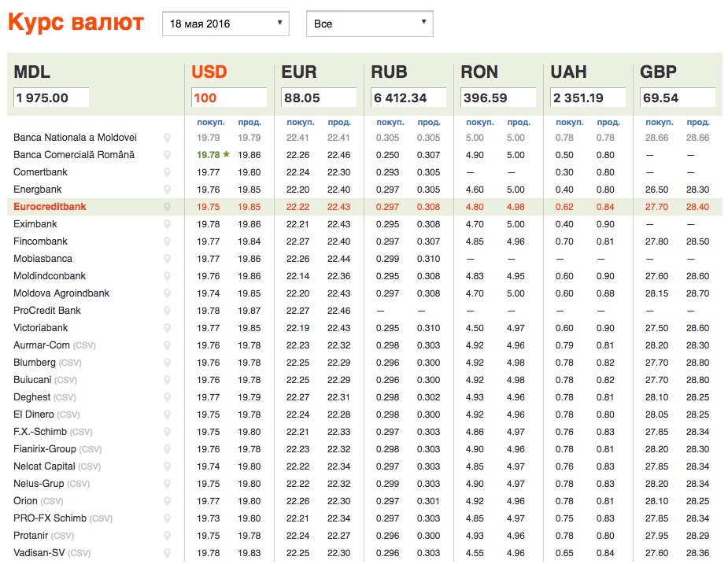Image resolution: width=728 pixels, height=564 pixels.
Task: Click ProCredit Bank USD sell rate 19.87
Action: [x=249, y=311]
